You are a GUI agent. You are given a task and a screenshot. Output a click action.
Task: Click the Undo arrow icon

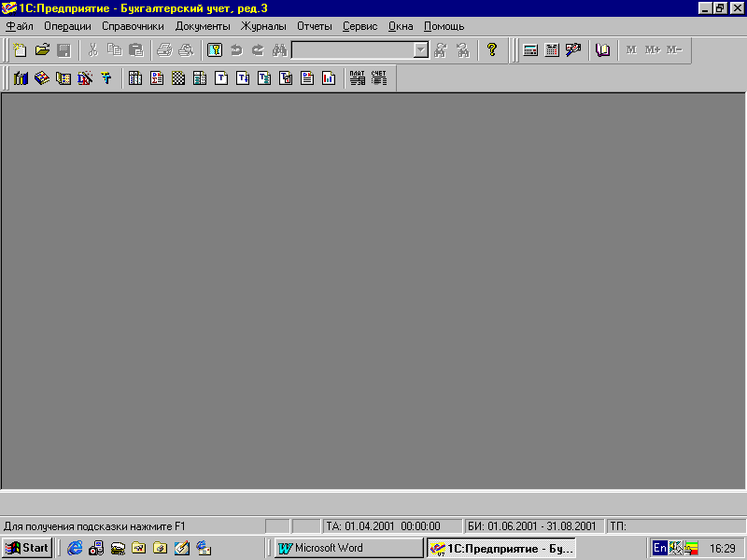pyautogui.click(x=236, y=50)
